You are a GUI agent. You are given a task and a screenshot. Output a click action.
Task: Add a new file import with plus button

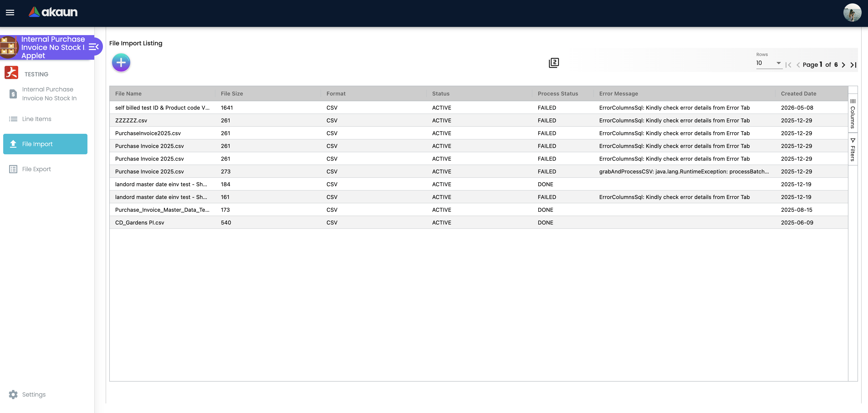click(121, 62)
